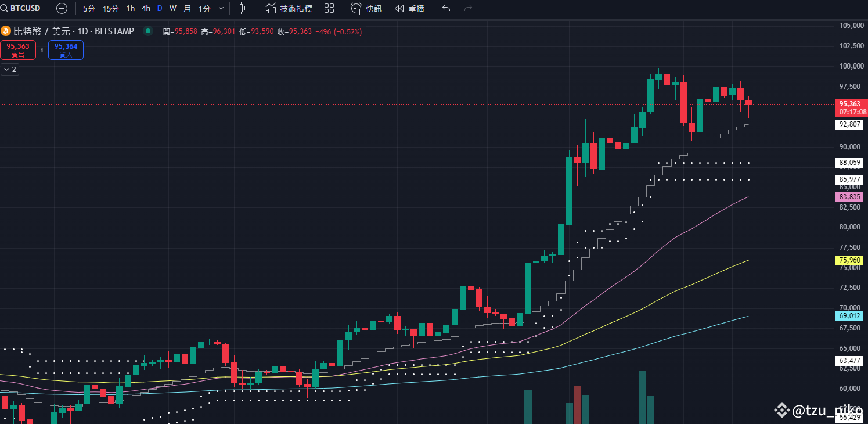The width and height of the screenshot is (868, 424).
Task: Select the 1分 one-minute interval
Action: tap(204, 9)
